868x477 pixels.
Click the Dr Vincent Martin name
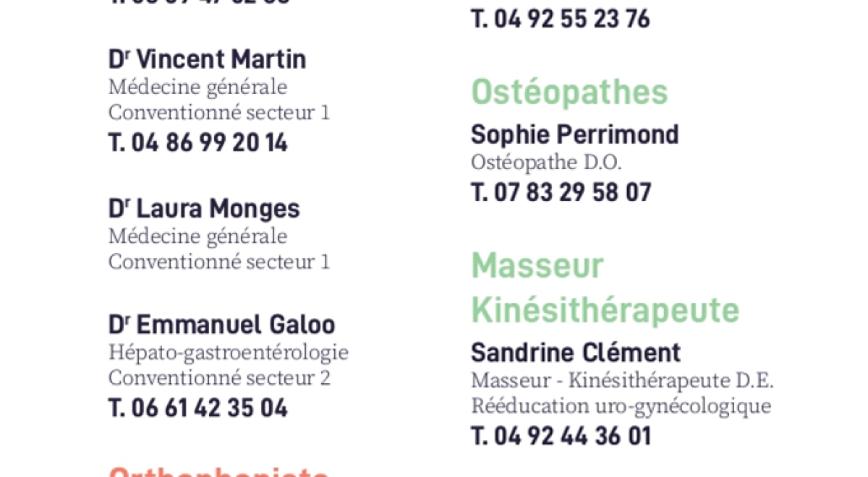point(207,59)
